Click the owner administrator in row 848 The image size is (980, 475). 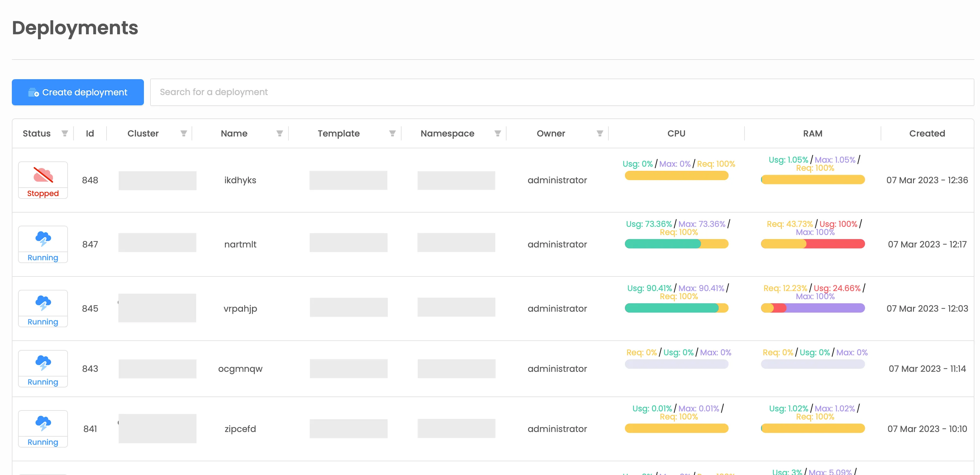tap(557, 180)
